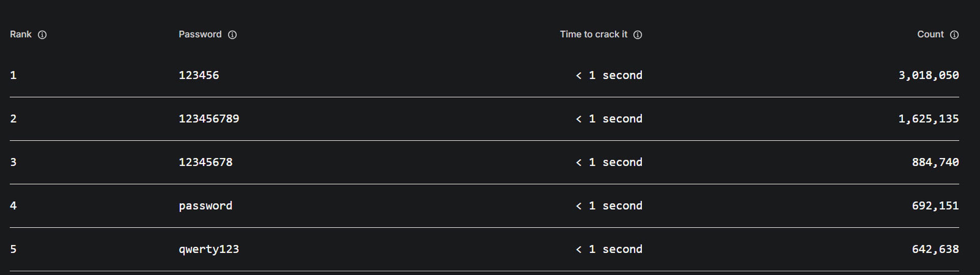980x275 pixels.
Task: Click the count value 692,151
Action: (936, 206)
